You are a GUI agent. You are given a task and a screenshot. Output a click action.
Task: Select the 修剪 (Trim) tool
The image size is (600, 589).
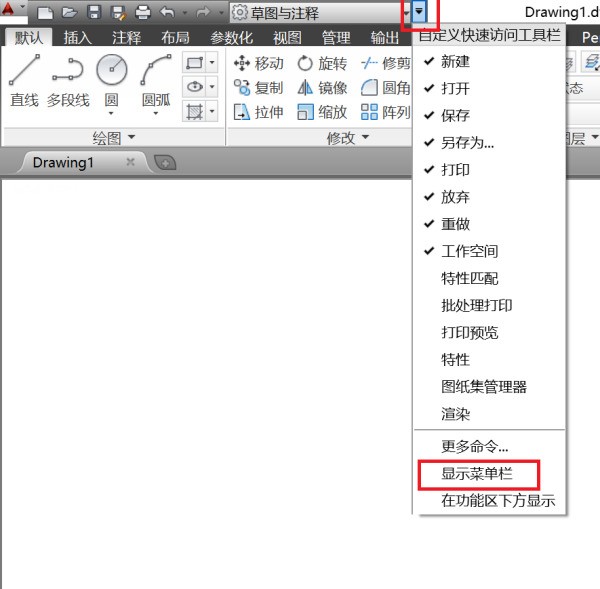pyautogui.click(x=386, y=63)
